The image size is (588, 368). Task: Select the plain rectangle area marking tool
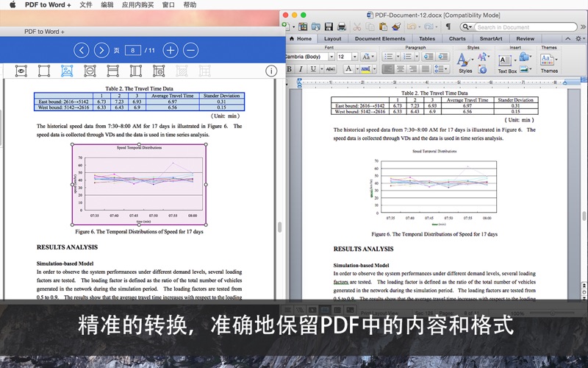(x=44, y=71)
